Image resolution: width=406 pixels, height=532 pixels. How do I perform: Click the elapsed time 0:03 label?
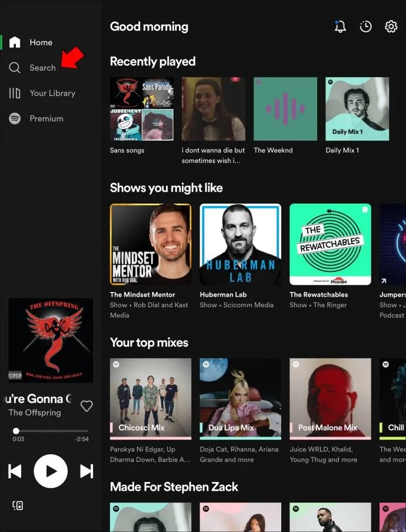18,438
